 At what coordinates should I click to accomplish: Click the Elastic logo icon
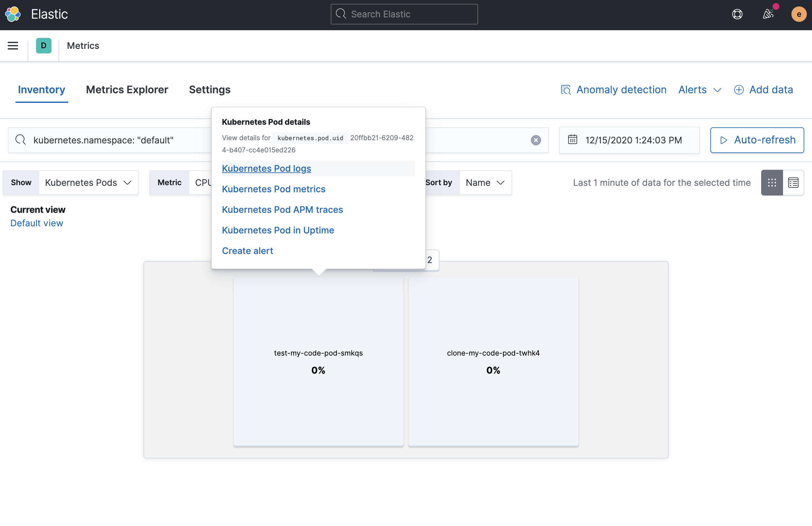pyautogui.click(x=13, y=14)
